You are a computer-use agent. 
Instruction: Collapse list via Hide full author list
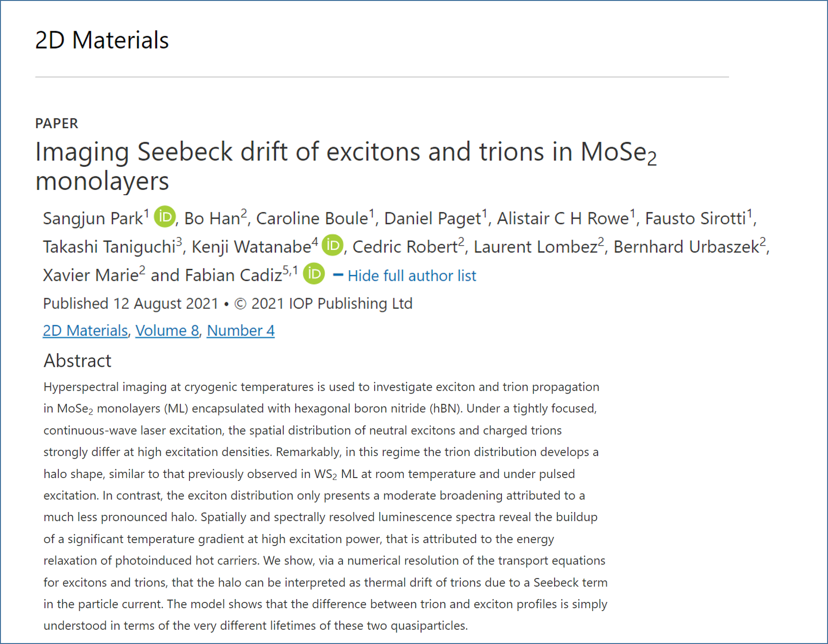point(411,275)
